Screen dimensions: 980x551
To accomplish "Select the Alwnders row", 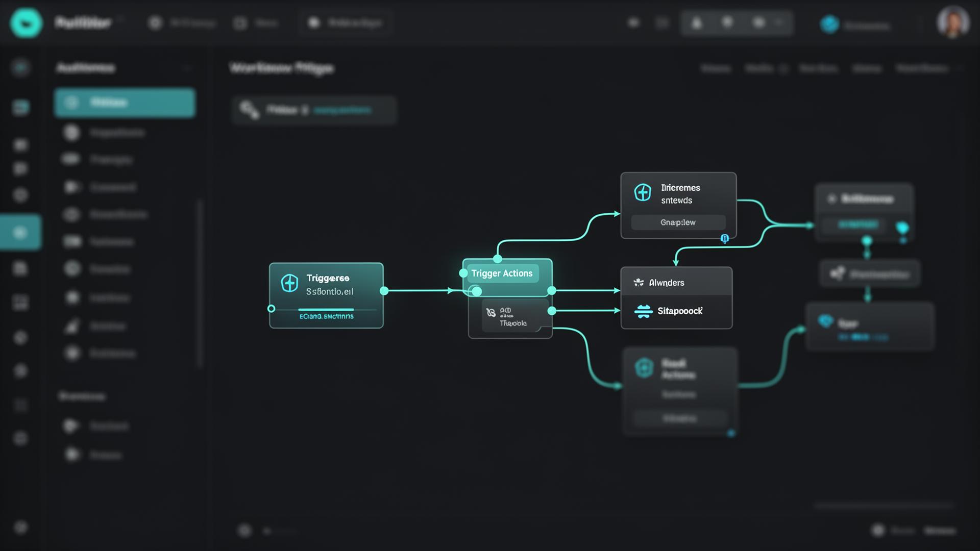I will (x=676, y=282).
